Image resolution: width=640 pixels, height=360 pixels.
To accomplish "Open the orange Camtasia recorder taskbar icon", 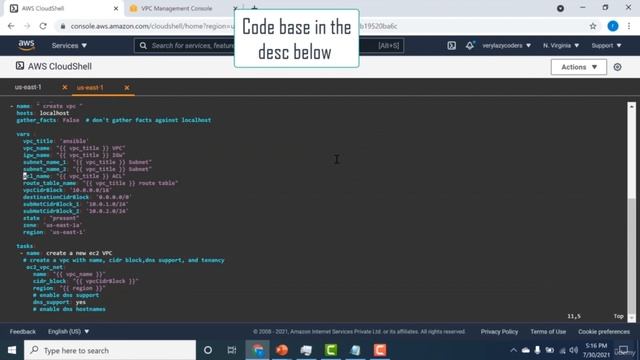I will tap(380, 350).
